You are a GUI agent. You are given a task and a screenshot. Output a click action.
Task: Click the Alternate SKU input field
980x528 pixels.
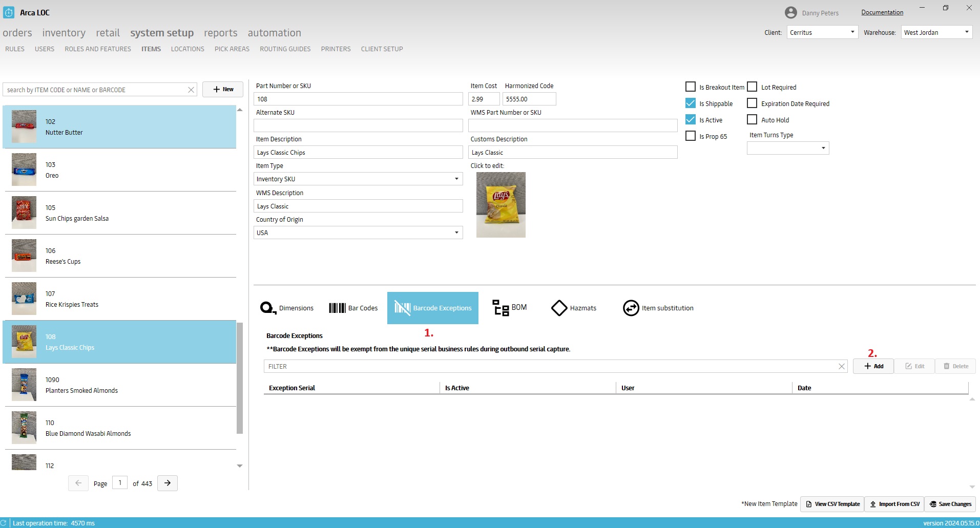(358, 125)
